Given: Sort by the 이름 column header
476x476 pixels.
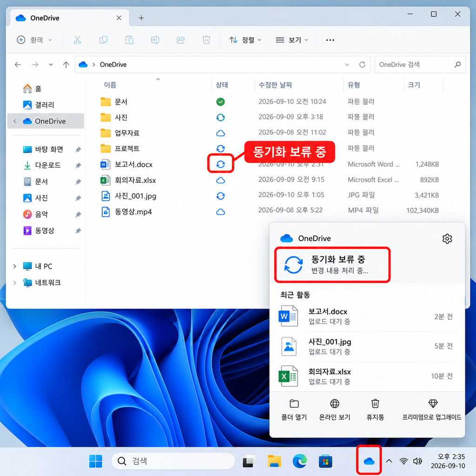Looking at the screenshot, I should pos(110,85).
